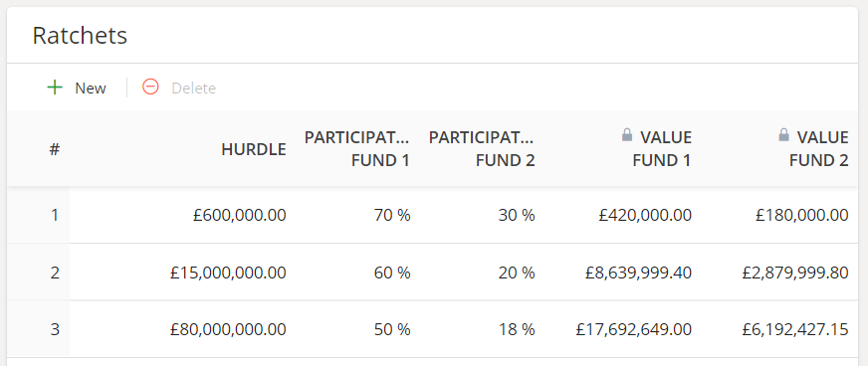Click the lock icon beside Value Fund 1
The width and height of the screenshot is (868, 366).
tap(627, 134)
